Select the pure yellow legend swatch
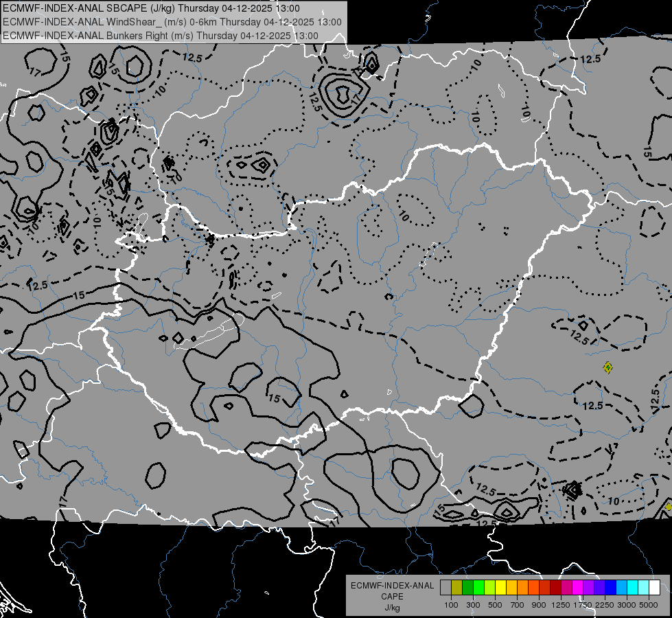Image resolution: width=672 pixels, height=618 pixels. pyautogui.click(x=500, y=588)
